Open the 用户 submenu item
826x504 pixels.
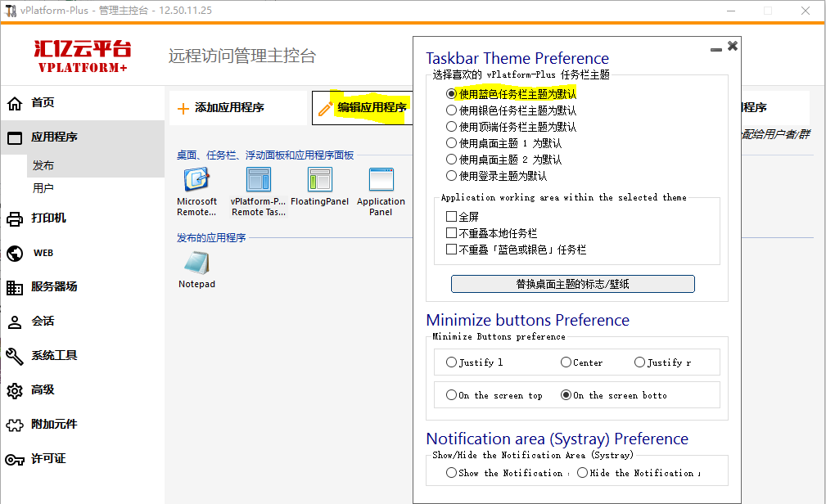[x=43, y=188]
